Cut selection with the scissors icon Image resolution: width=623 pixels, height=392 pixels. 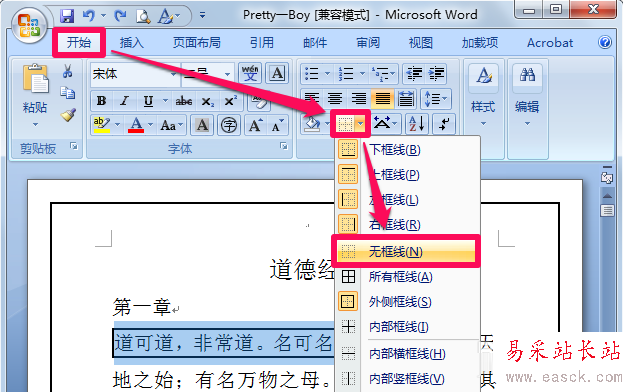[68, 71]
